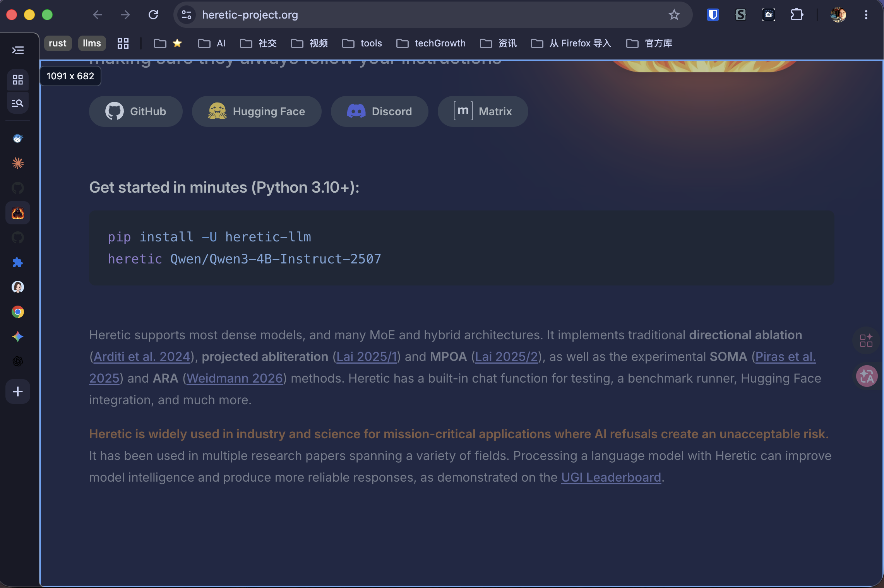The width and height of the screenshot is (884, 588).
Task: Expand the 视频 bookmark folder
Action: tap(310, 43)
